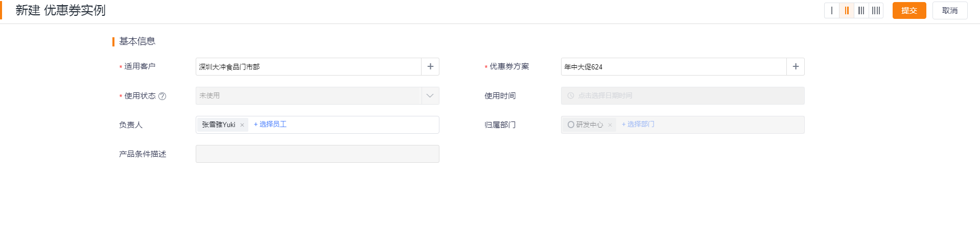Select the two-column layout icon

tap(847, 10)
